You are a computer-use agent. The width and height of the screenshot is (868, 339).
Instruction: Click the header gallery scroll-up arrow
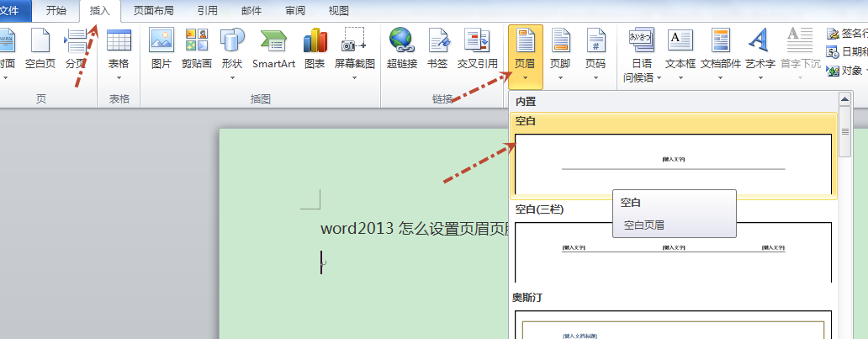point(844,99)
